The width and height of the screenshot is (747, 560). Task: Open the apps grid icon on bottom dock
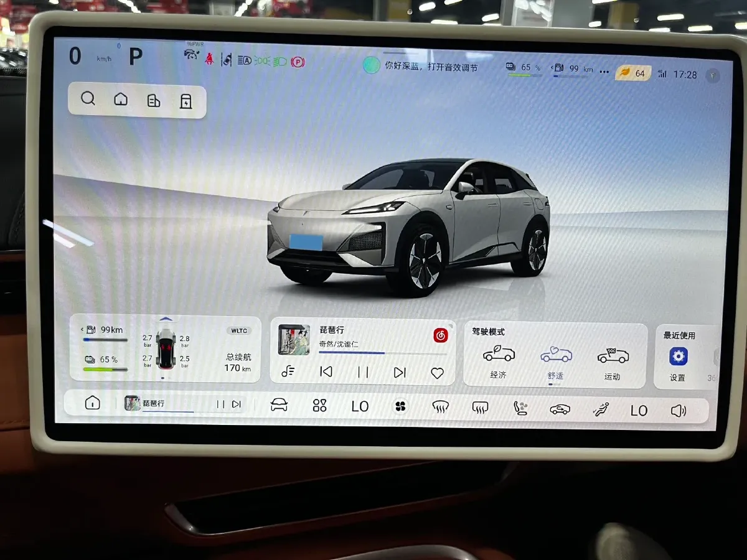click(319, 404)
